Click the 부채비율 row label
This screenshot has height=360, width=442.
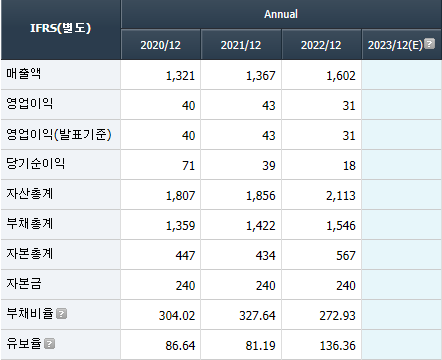(30, 313)
